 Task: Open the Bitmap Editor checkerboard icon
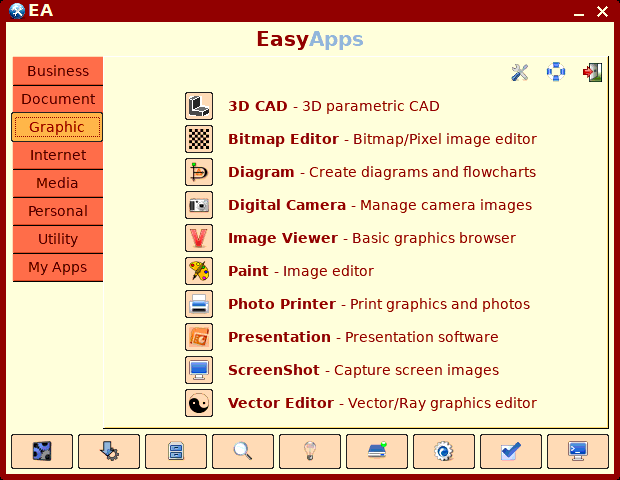199,139
